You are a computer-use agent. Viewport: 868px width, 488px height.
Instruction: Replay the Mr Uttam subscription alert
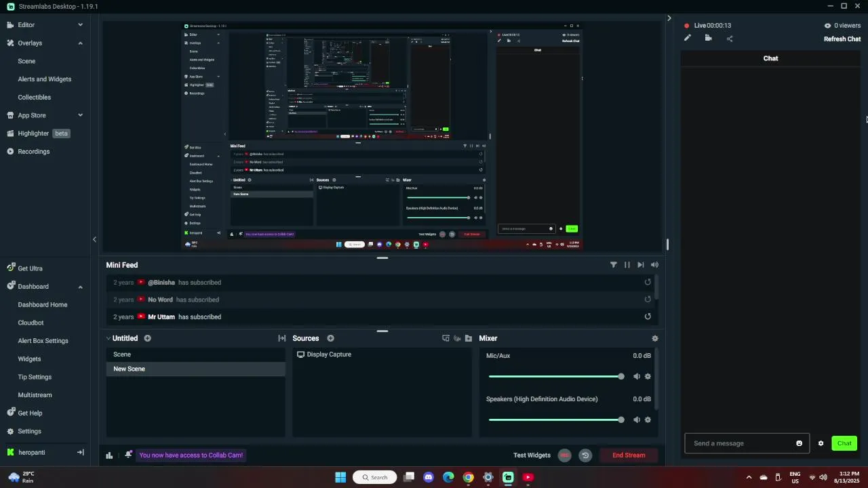(648, 317)
